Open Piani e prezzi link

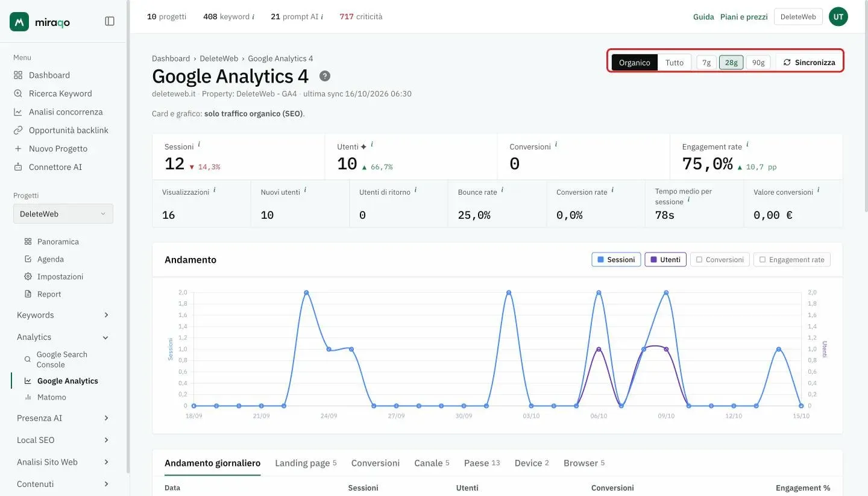click(x=744, y=17)
